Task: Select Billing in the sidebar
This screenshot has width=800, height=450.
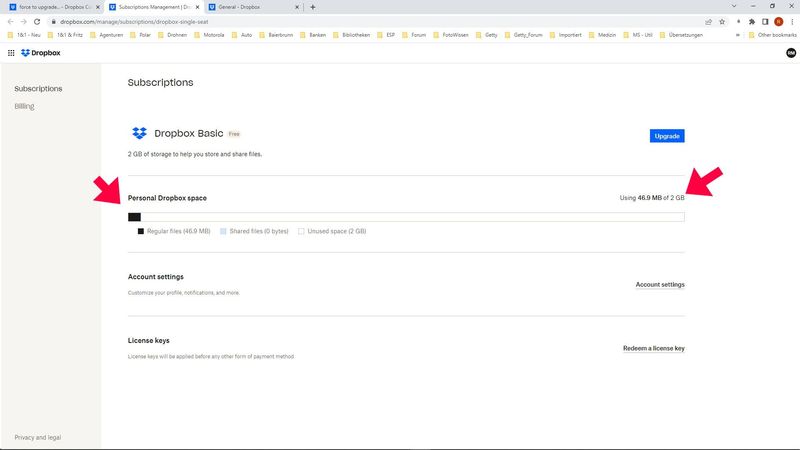Action: pos(24,106)
